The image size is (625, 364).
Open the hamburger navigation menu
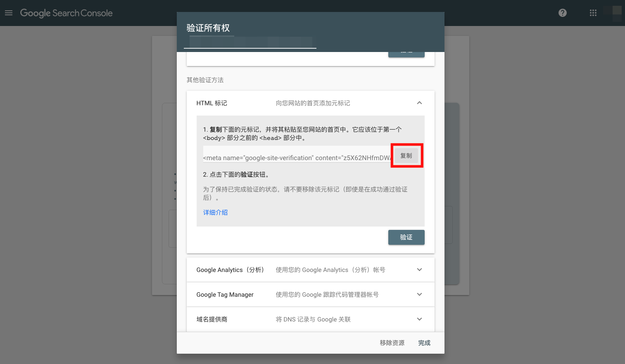tap(9, 13)
